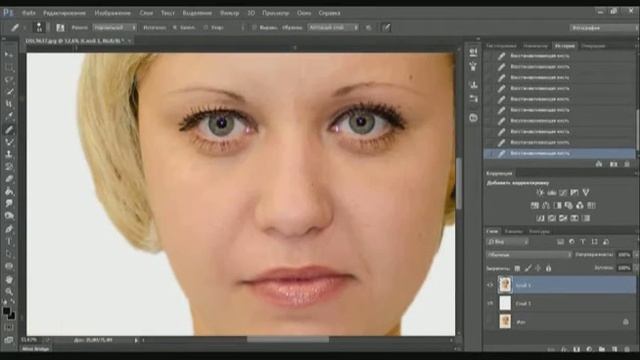Image resolution: width=640 pixels, height=360 pixels.
Task: Open the layer Fill slider arrow
Action: click(636, 268)
